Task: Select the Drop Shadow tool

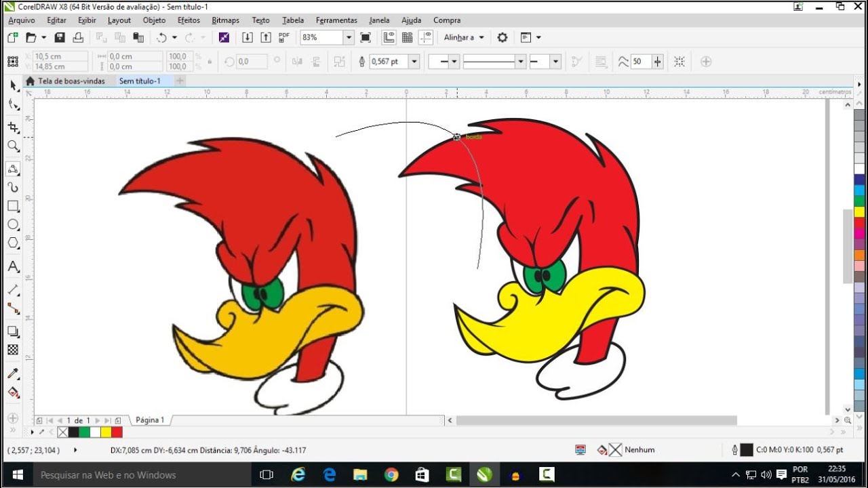Action: tap(13, 331)
